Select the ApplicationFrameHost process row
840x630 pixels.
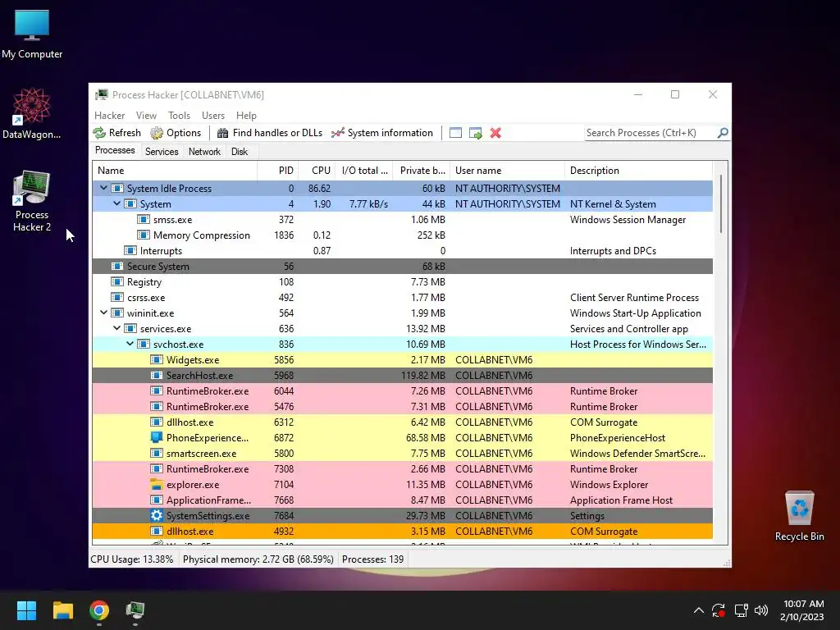[402, 500]
